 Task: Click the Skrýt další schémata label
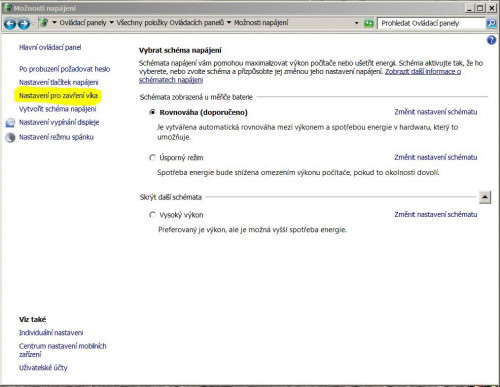pyautogui.click(x=171, y=197)
